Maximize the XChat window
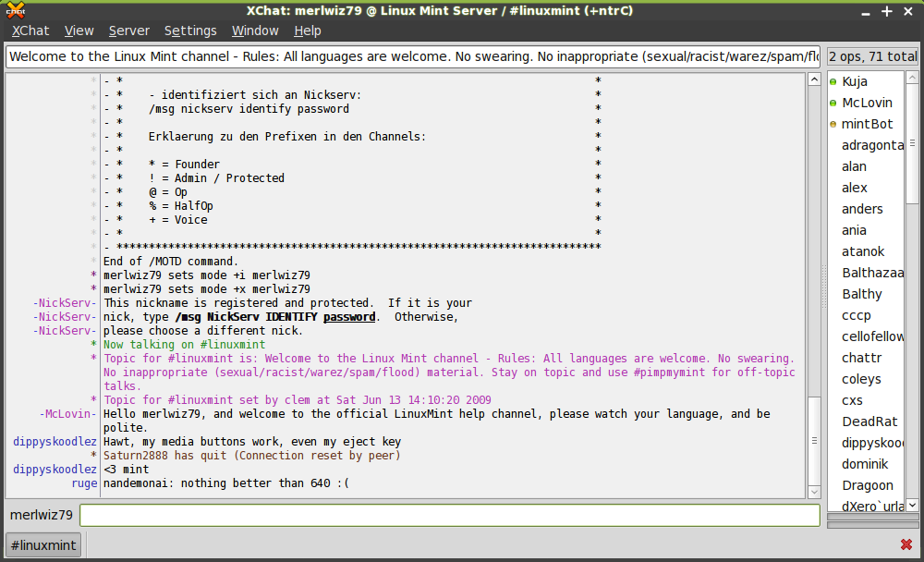This screenshot has width=924, height=562. [x=887, y=11]
